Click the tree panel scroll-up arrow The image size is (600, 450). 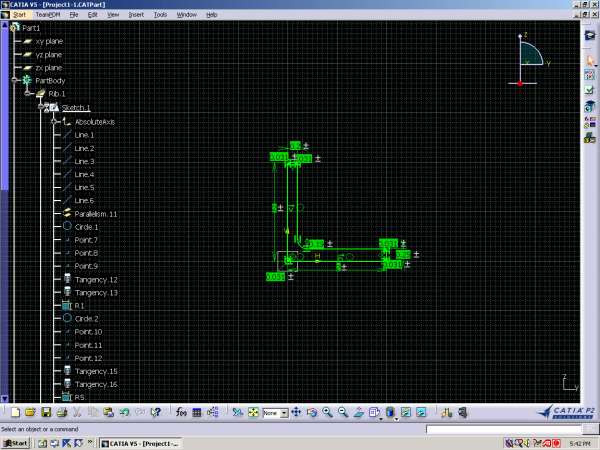[5, 25]
